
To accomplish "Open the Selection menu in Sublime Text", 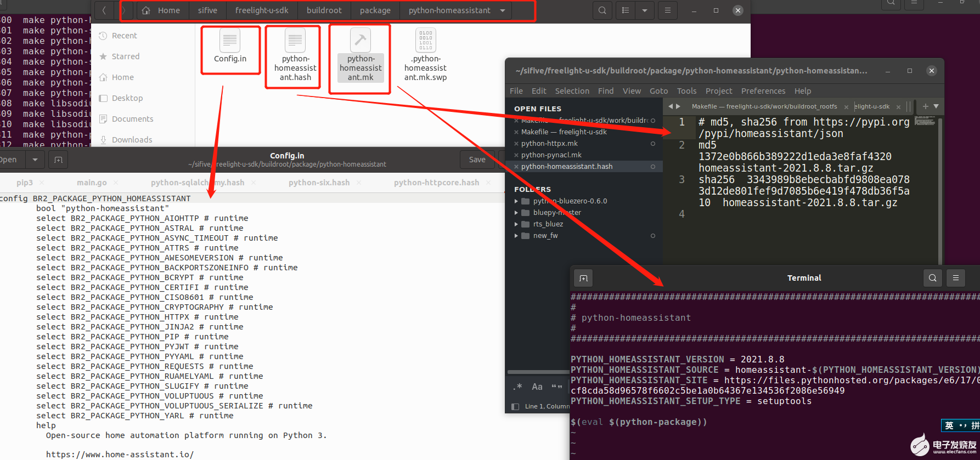I will click(572, 91).
